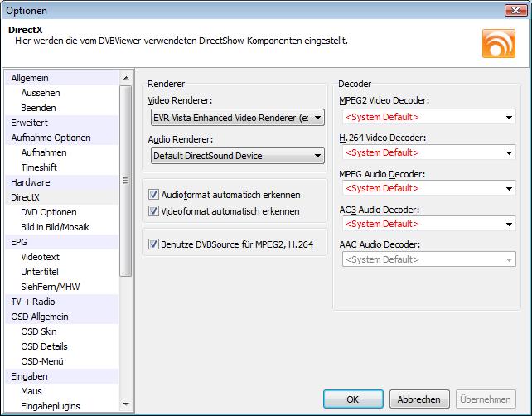The image size is (532, 416).
Task: Open the AC3 Audio Decoder dropdown
Action: (x=429, y=224)
